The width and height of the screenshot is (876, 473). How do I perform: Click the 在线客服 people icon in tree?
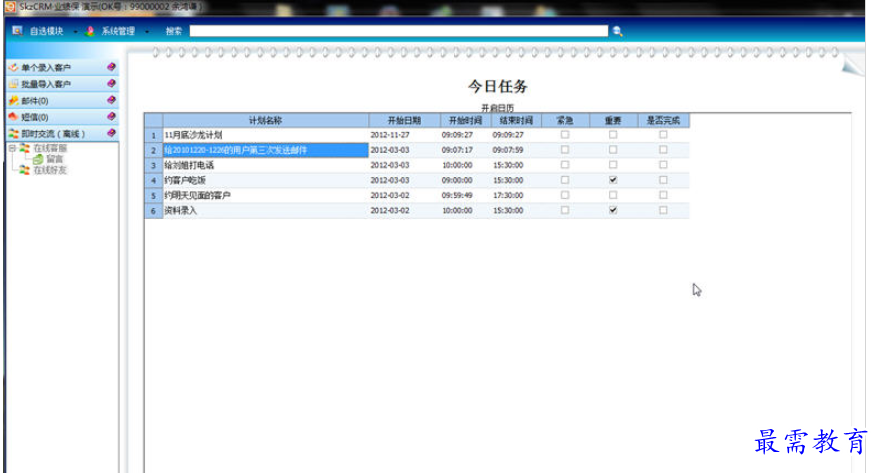[x=25, y=148]
